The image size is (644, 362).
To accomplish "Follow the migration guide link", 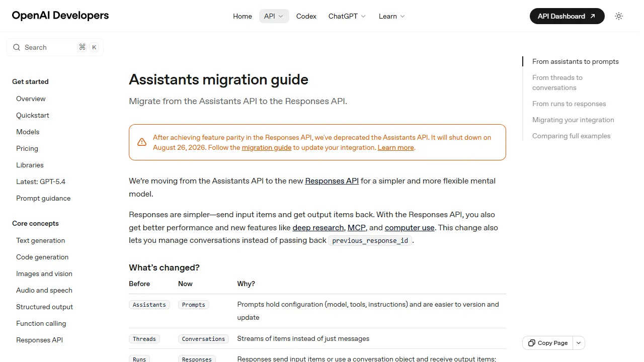I will pos(267,147).
